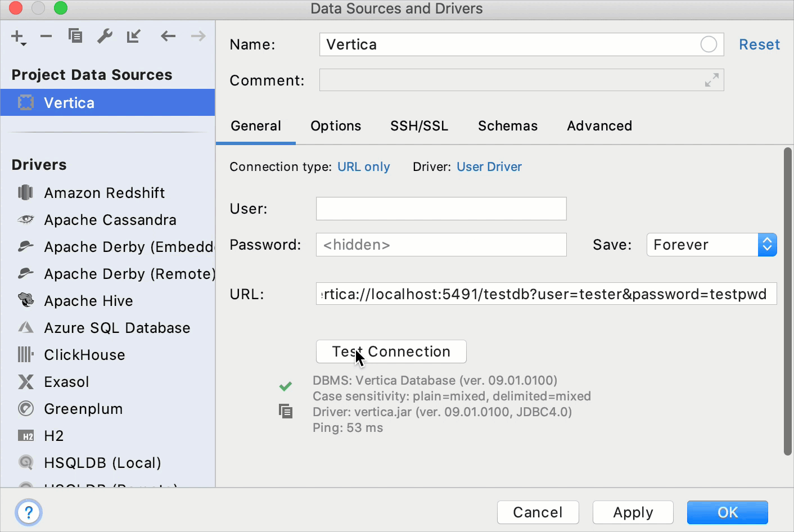Image resolution: width=794 pixels, height=532 pixels.
Task: Click the Exasol X icon
Action: [x=26, y=382]
